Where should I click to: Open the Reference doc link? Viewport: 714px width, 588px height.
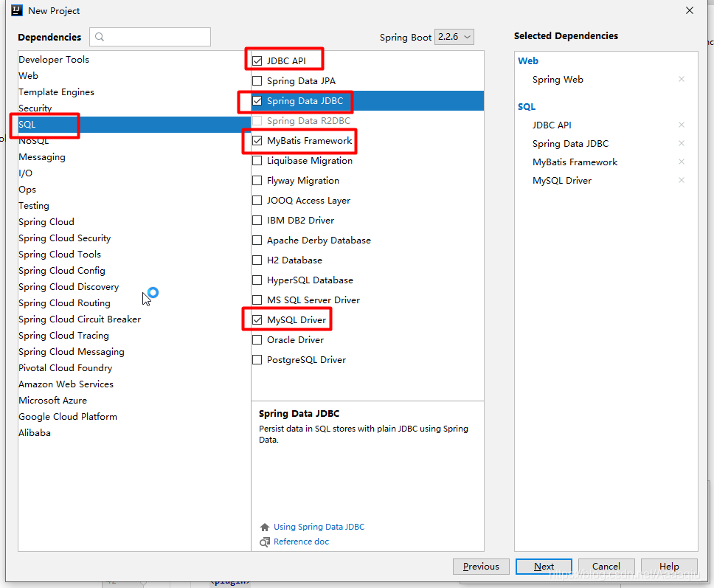pyautogui.click(x=301, y=542)
